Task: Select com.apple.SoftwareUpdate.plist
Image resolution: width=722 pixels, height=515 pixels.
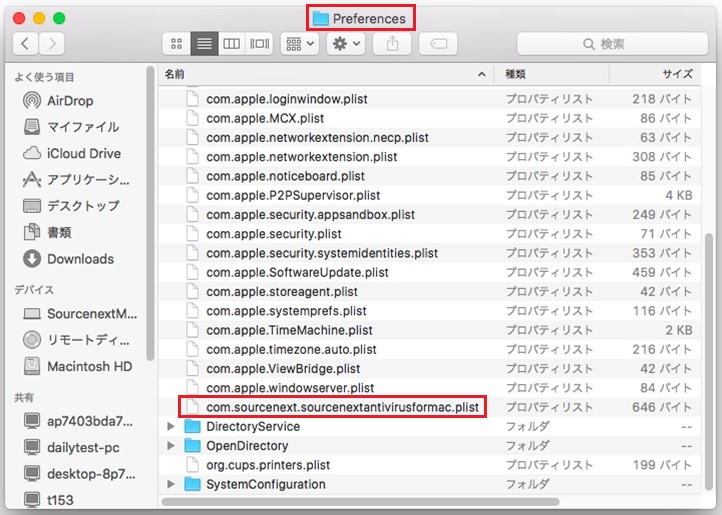Action: 297,273
